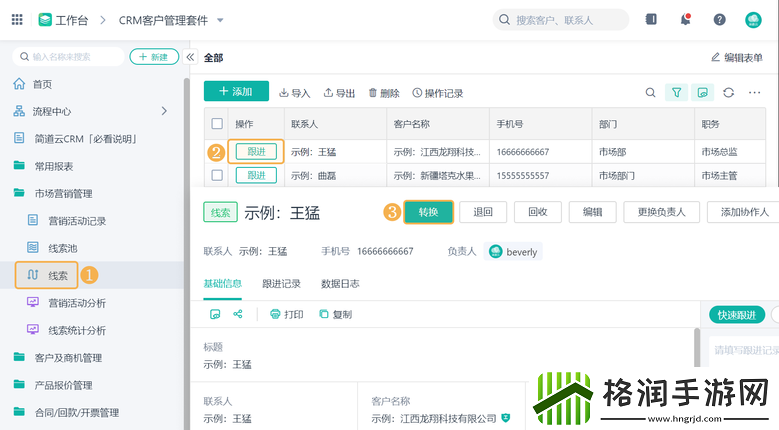The width and height of the screenshot is (779, 430).
Task: Open the user avatar in header
Action: click(753, 19)
